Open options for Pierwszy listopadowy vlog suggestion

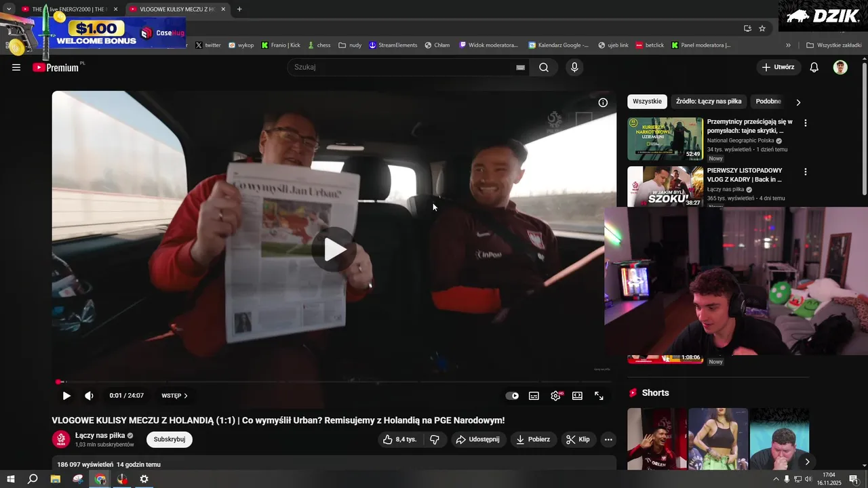click(806, 172)
